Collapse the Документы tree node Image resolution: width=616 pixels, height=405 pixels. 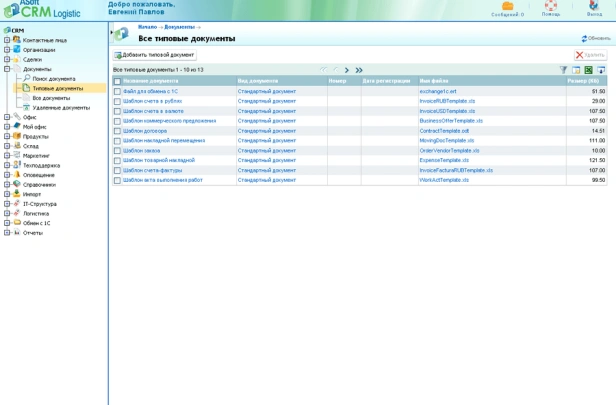click(x=7, y=69)
